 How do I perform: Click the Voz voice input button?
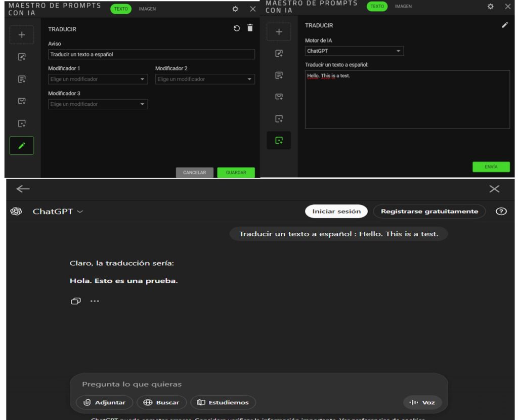pyautogui.click(x=422, y=402)
